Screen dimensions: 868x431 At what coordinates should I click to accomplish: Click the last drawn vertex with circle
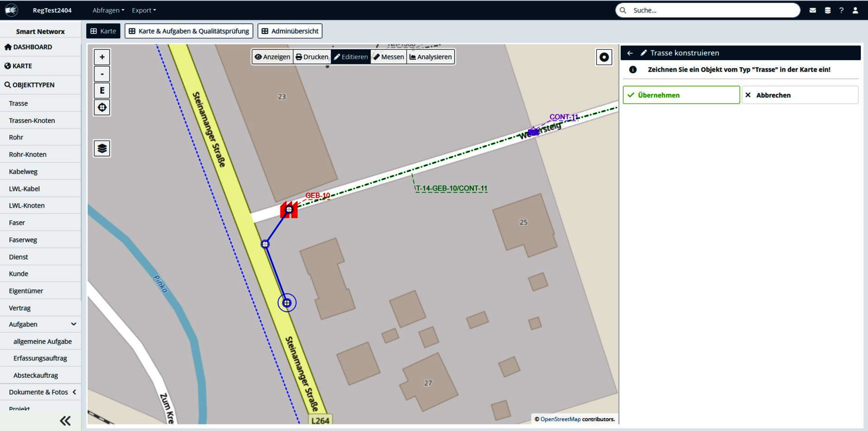point(287,303)
